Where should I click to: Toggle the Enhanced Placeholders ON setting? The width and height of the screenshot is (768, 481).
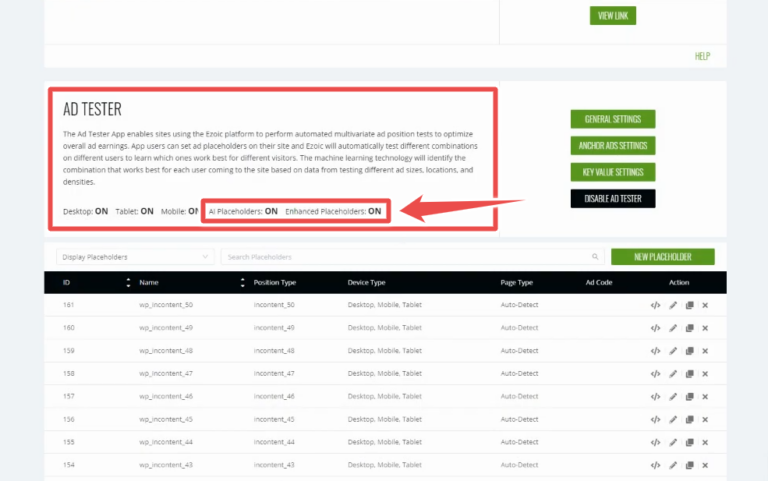(375, 212)
